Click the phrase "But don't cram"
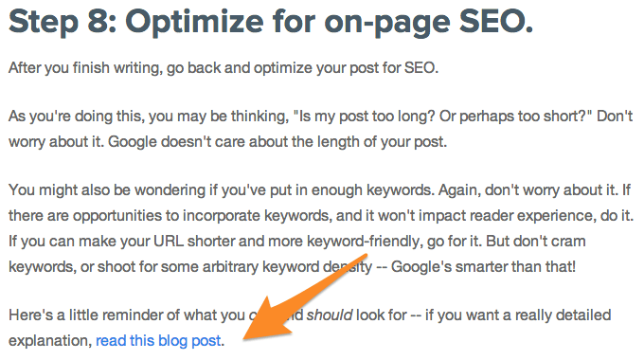This screenshot has height=360, width=644. click(536, 242)
